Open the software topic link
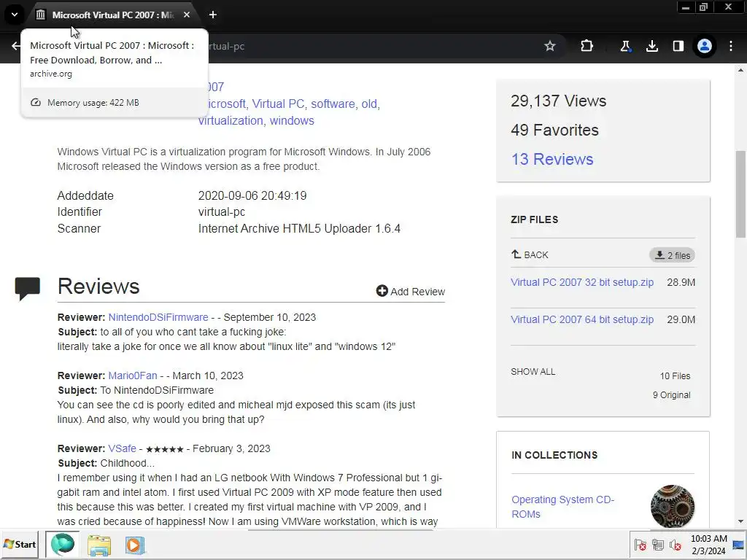Screen dimensions: 747x560 coord(333,104)
